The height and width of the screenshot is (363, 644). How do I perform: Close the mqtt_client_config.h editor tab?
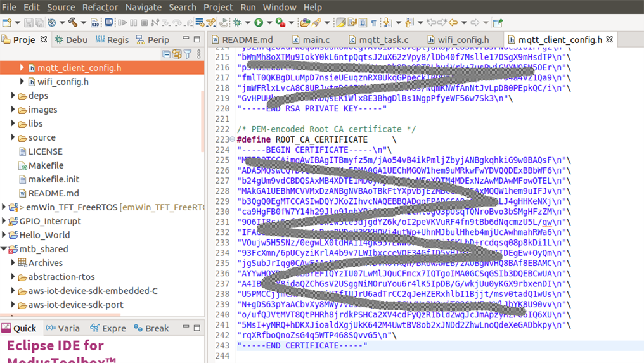(x=610, y=39)
